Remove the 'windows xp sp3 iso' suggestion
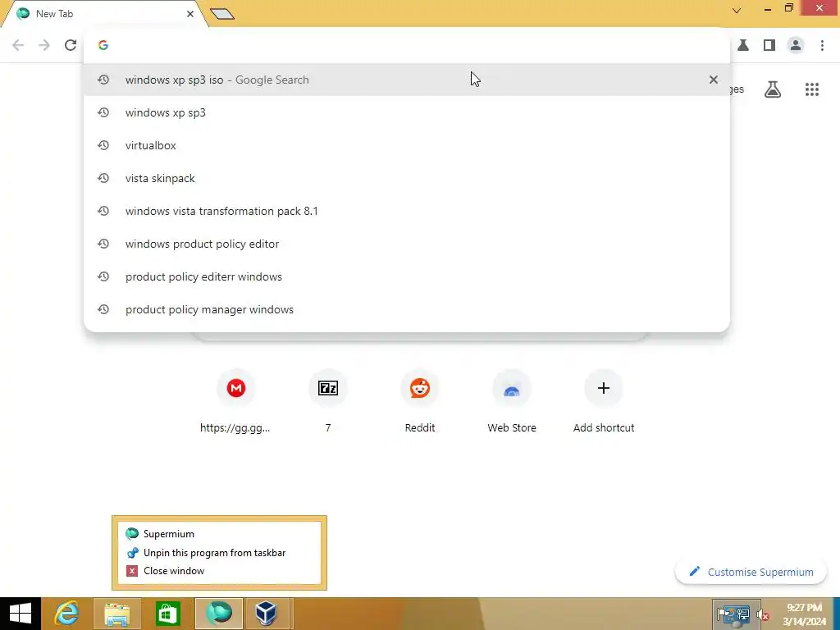 click(x=713, y=80)
